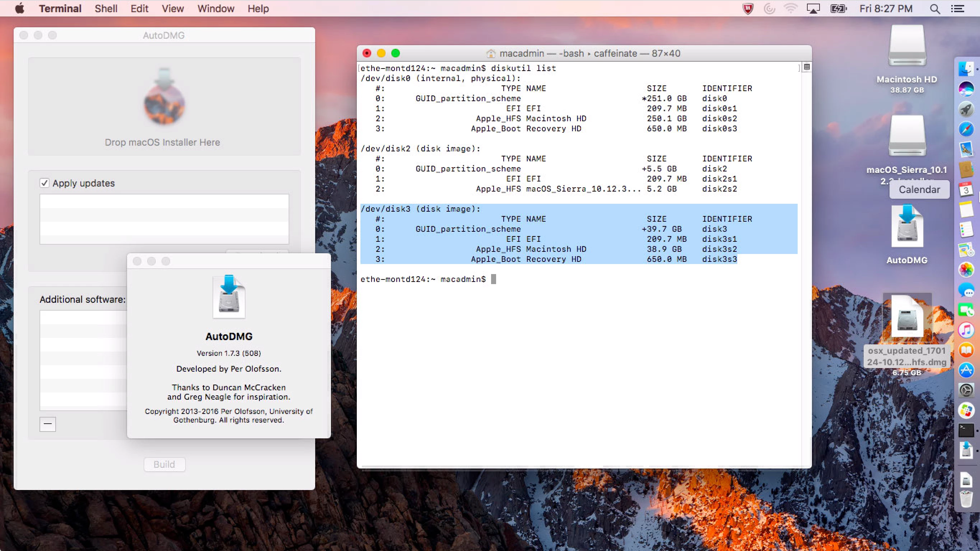The width and height of the screenshot is (980, 551).
Task: Click AutoDMG icon in the Dock
Action: [x=966, y=451]
